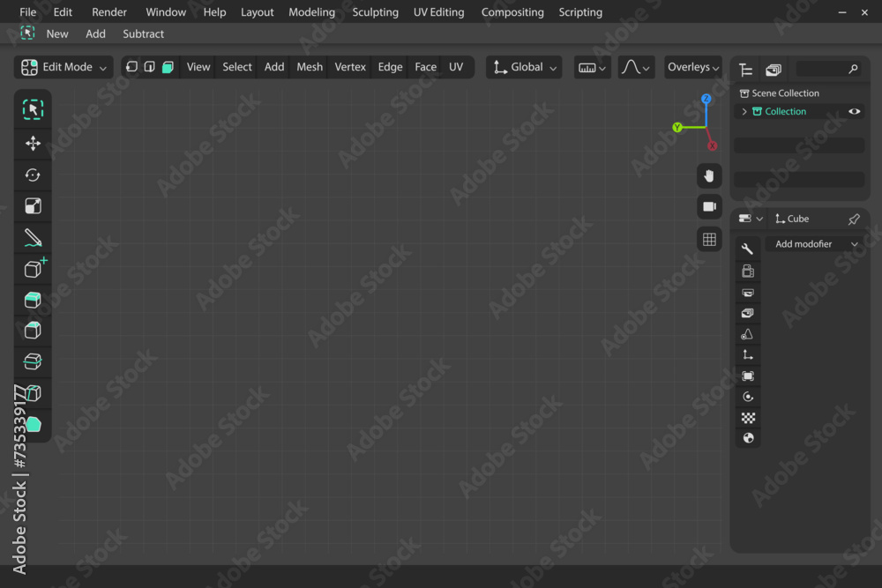Open the View Layer properties icon
This screenshot has width=882, height=588.
tap(748, 313)
